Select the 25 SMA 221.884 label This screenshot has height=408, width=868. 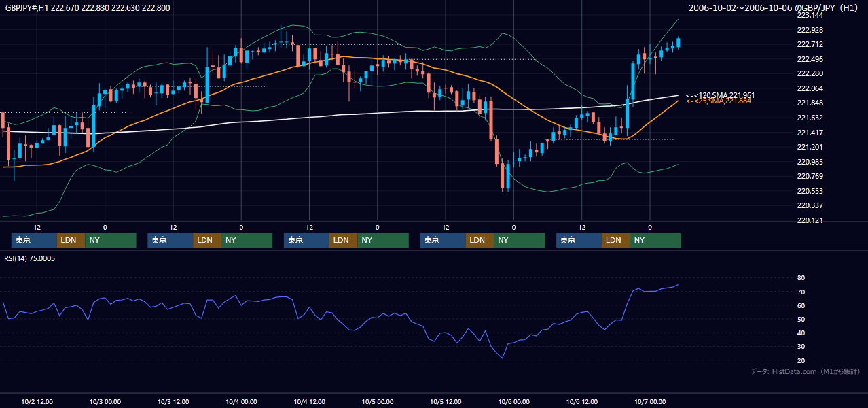tap(719, 101)
